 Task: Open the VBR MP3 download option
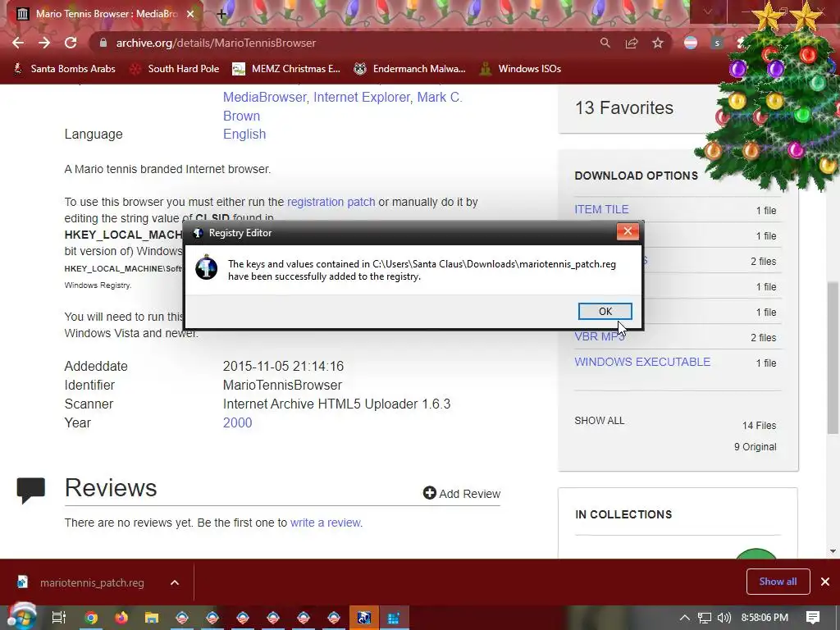tap(600, 336)
